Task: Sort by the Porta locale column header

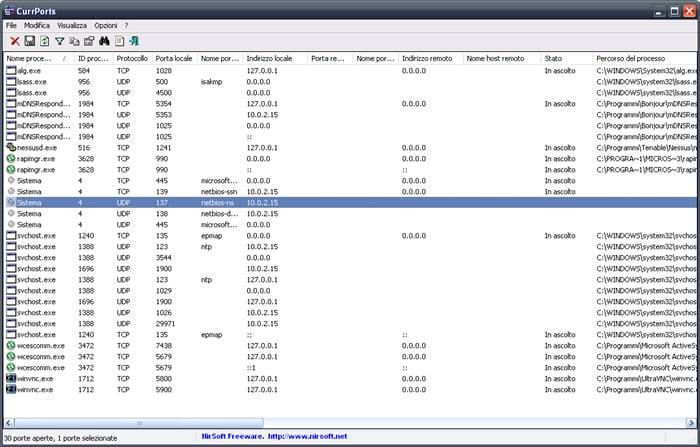Action: tap(175, 59)
